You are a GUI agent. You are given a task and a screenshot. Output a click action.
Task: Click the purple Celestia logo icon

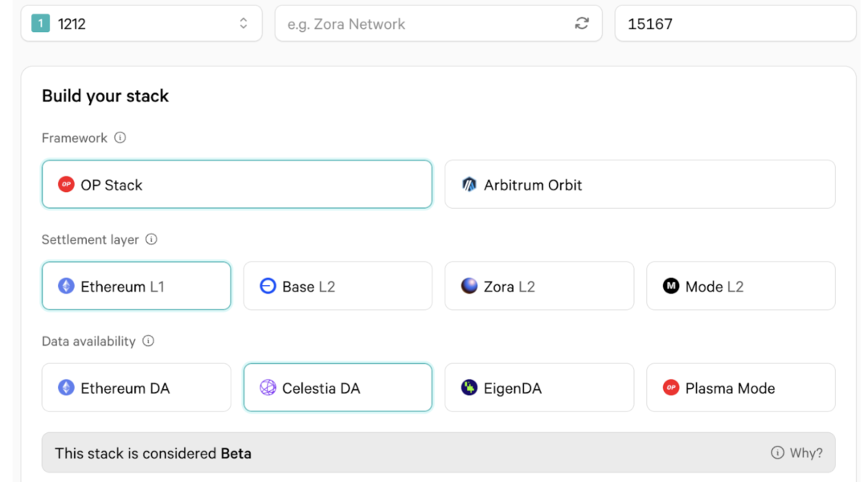click(x=268, y=387)
